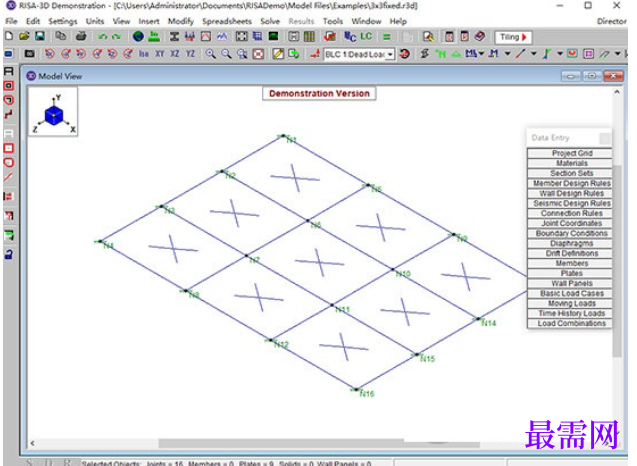Viewport: 637px width, 466px height.
Task: Expand the Tiling options button
Action: [514, 37]
